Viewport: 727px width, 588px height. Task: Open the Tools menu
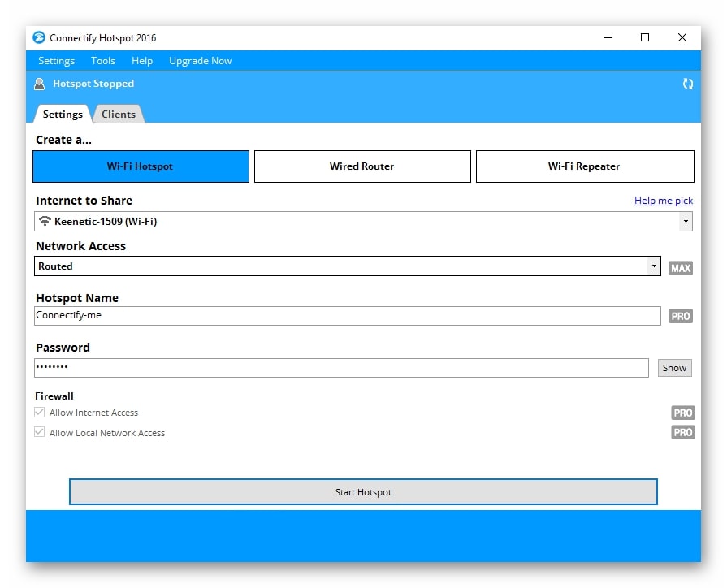103,61
